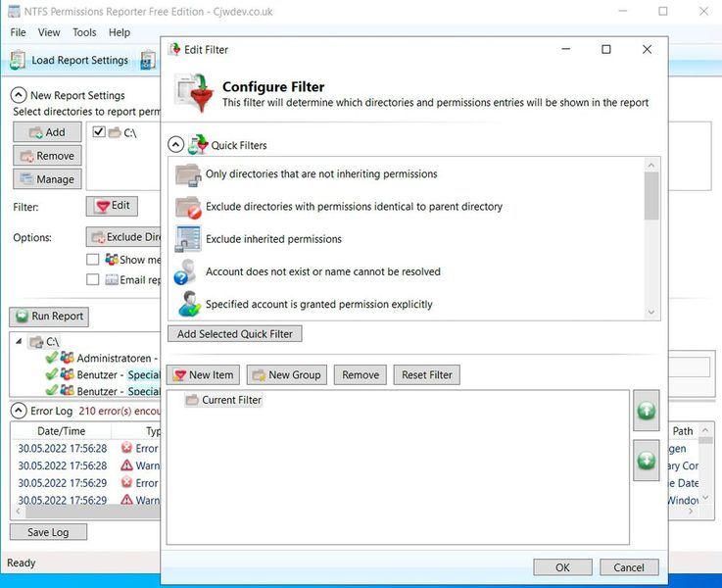Click the Load Report Settings toolbar icon

[18, 61]
